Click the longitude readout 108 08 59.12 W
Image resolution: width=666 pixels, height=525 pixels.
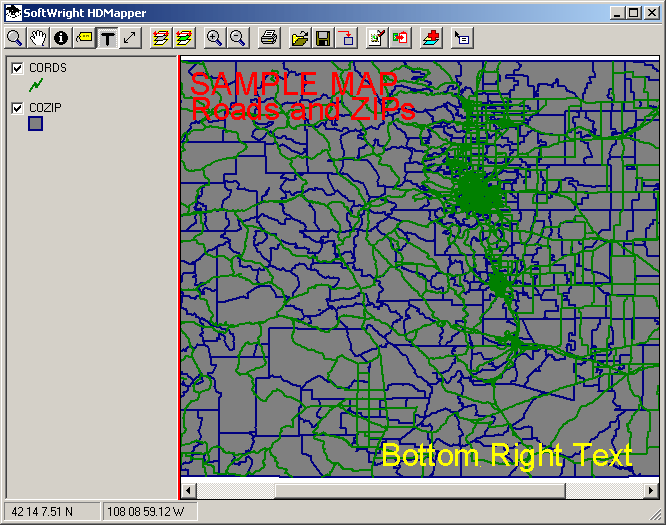coord(146,512)
